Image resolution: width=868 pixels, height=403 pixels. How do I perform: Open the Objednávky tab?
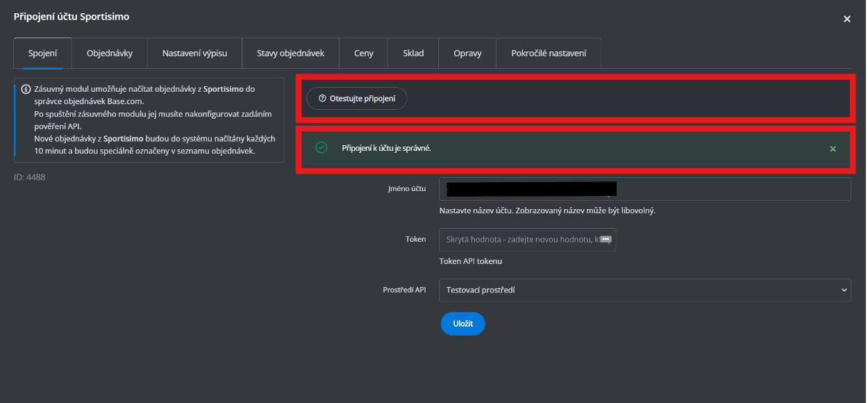[x=110, y=54]
